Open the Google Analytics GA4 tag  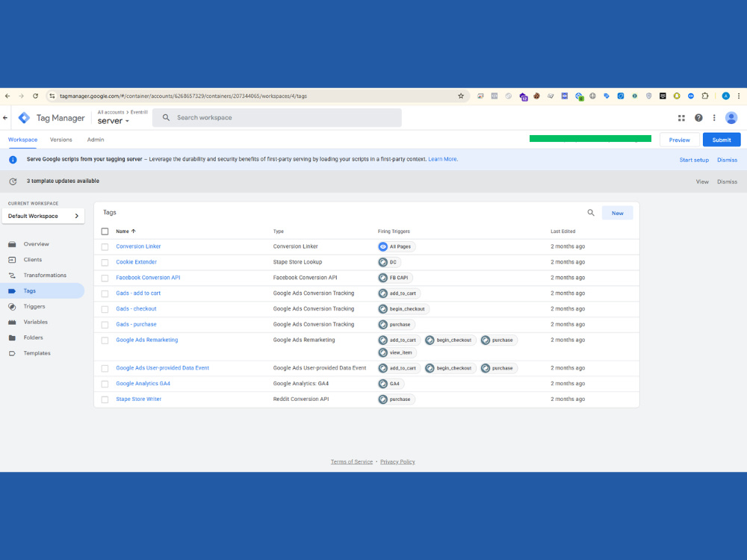pos(143,384)
